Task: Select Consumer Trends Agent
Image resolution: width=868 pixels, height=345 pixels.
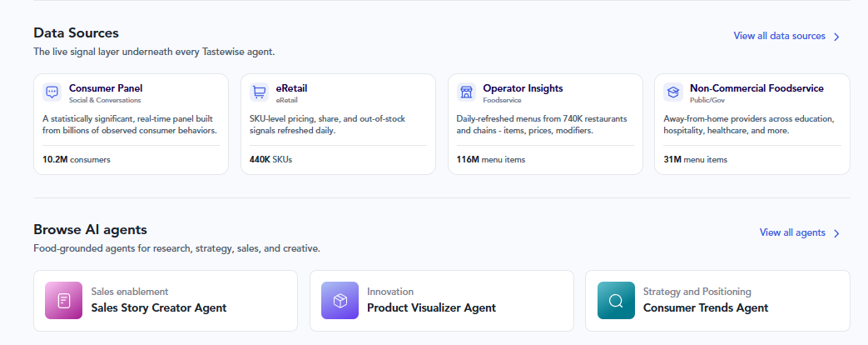Action: pos(706,307)
